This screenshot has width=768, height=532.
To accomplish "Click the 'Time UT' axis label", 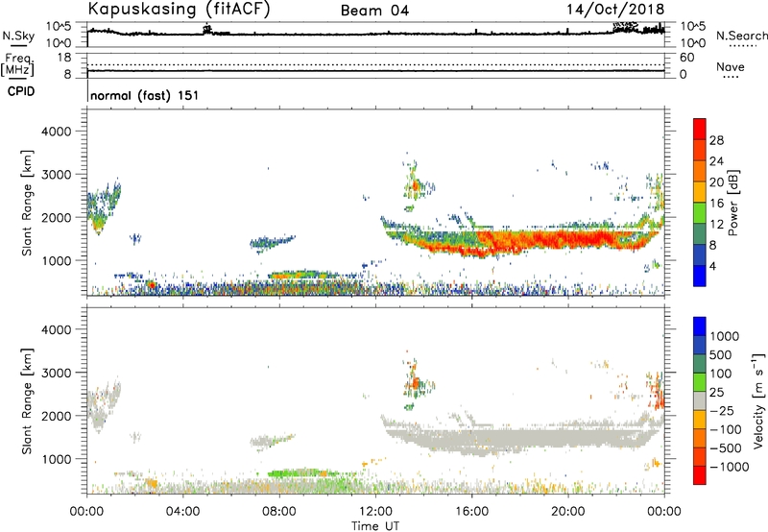I will point(375,526).
